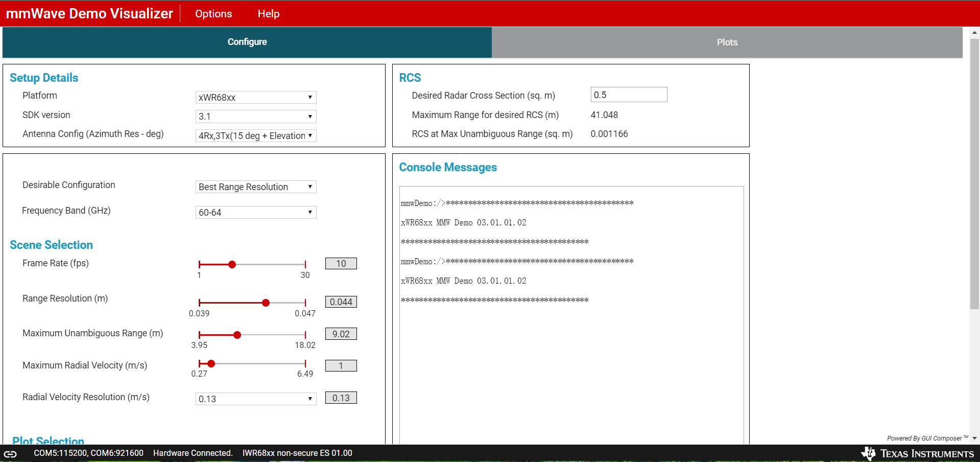
Task: Click the Maximum Range value 41.048
Action: [x=604, y=115]
